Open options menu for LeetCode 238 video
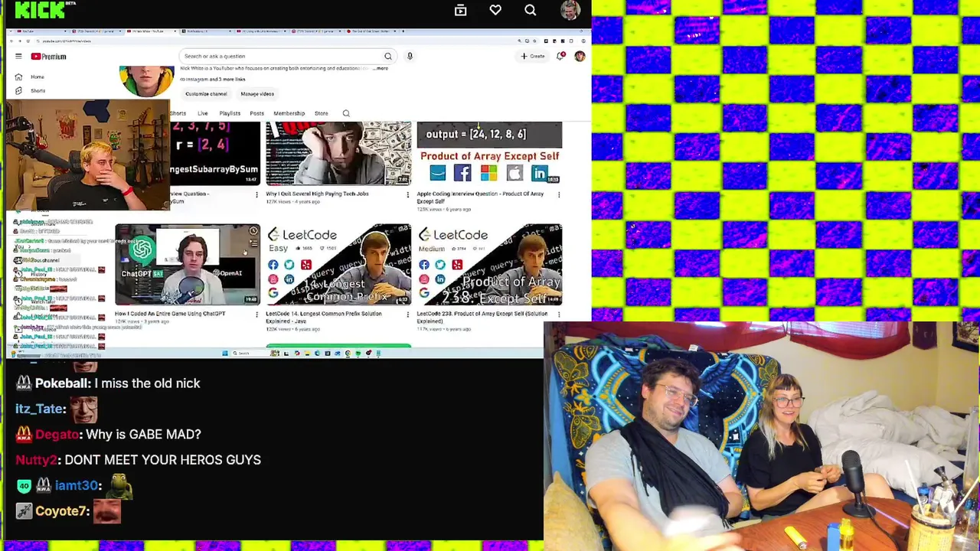Image resolution: width=980 pixels, height=551 pixels. pos(559,314)
